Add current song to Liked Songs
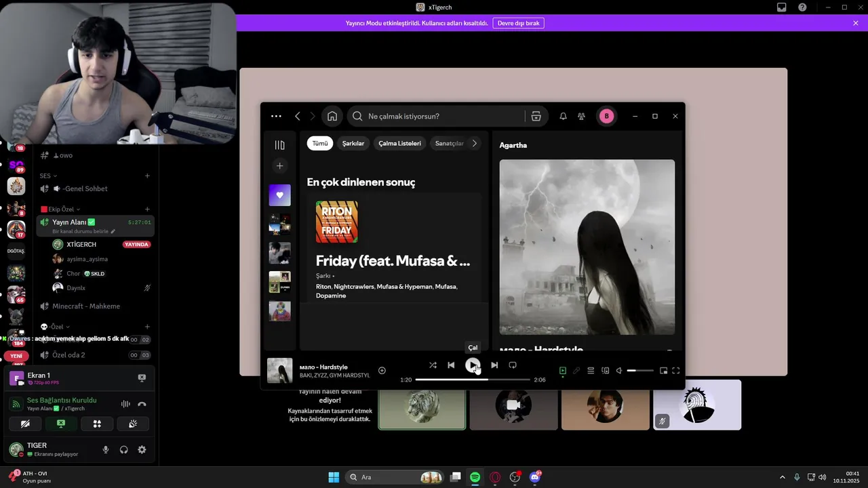This screenshot has width=868, height=488. pos(382,370)
